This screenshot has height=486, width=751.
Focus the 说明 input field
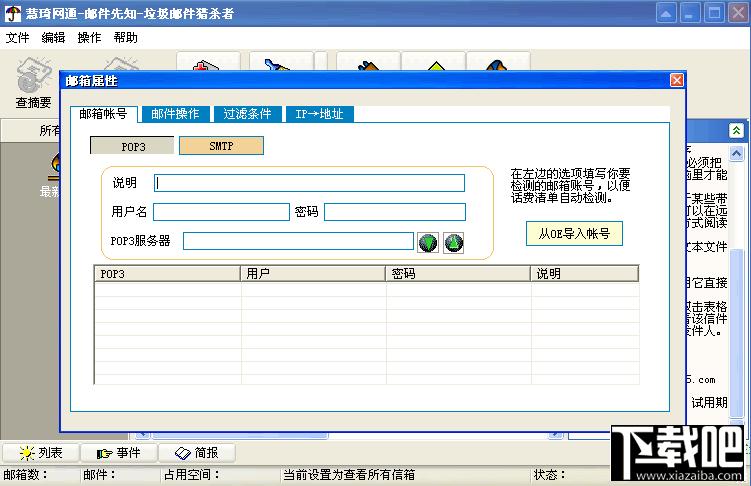(x=309, y=183)
